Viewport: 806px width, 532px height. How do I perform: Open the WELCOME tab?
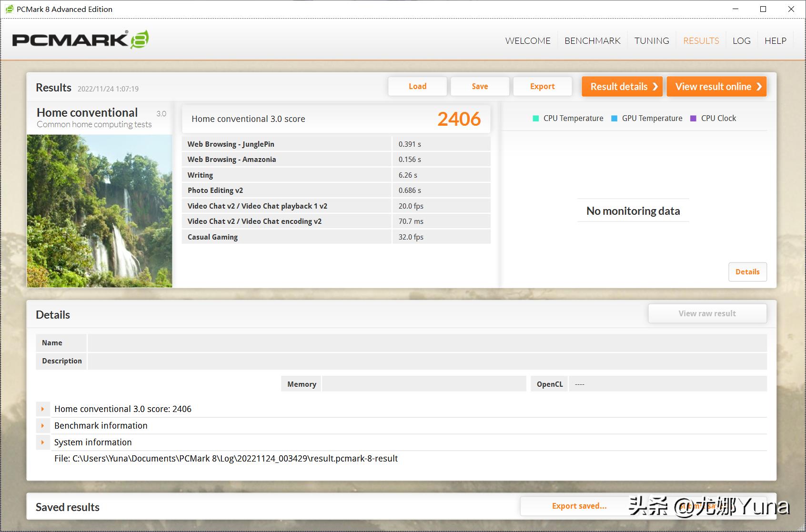(x=528, y=40)
